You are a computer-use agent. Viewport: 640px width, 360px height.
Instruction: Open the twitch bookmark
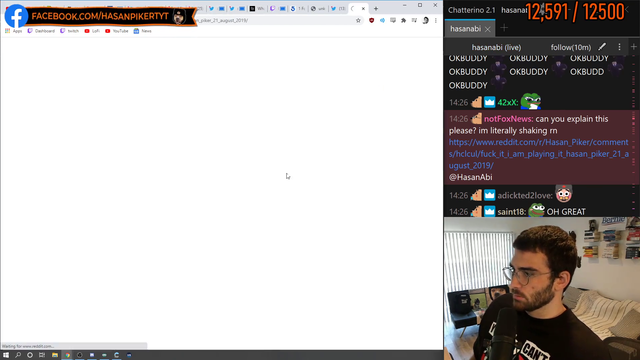pyautogui.click(x=69, y=31)
